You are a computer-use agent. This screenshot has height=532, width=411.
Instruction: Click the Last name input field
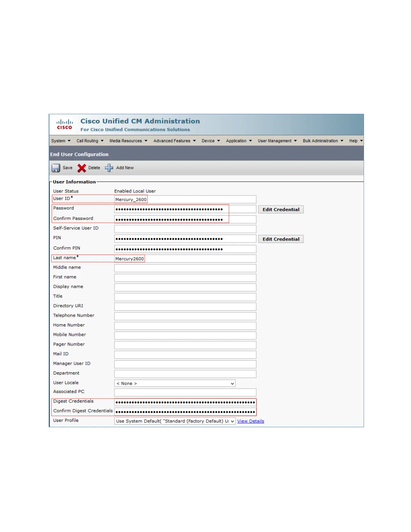(185, 259)
